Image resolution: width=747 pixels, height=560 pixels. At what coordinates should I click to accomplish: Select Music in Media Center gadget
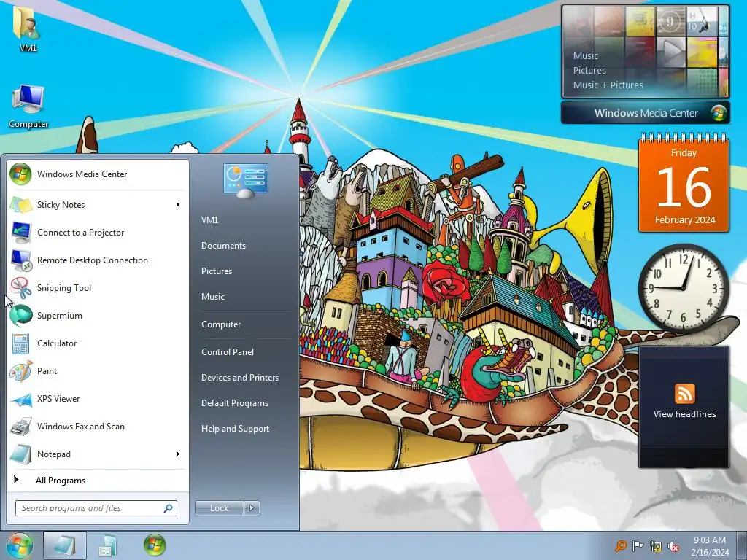(586, 55)
